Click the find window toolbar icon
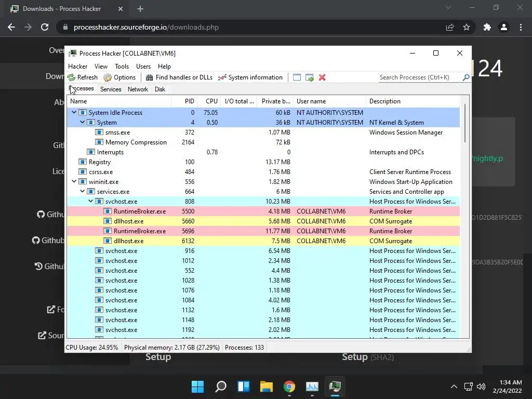 [297, 77]
